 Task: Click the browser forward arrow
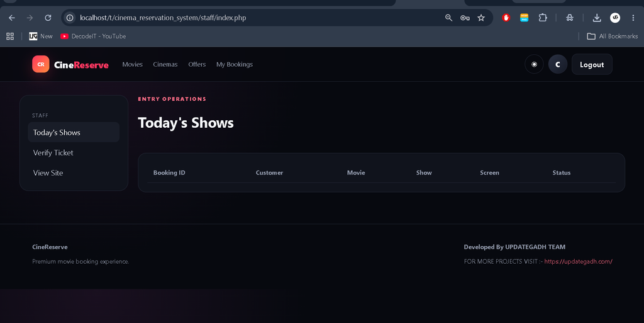click(30, 18)
